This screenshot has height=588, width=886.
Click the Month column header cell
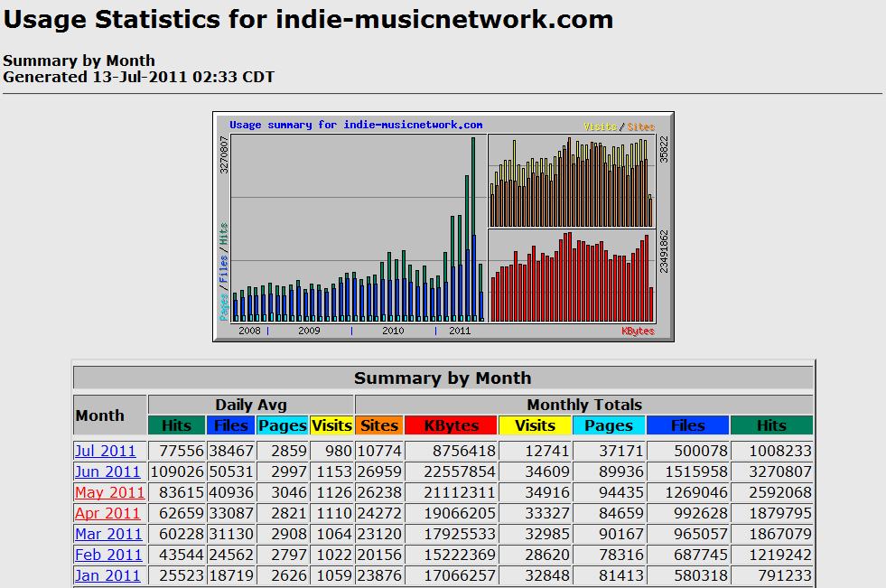coord(110,415)
